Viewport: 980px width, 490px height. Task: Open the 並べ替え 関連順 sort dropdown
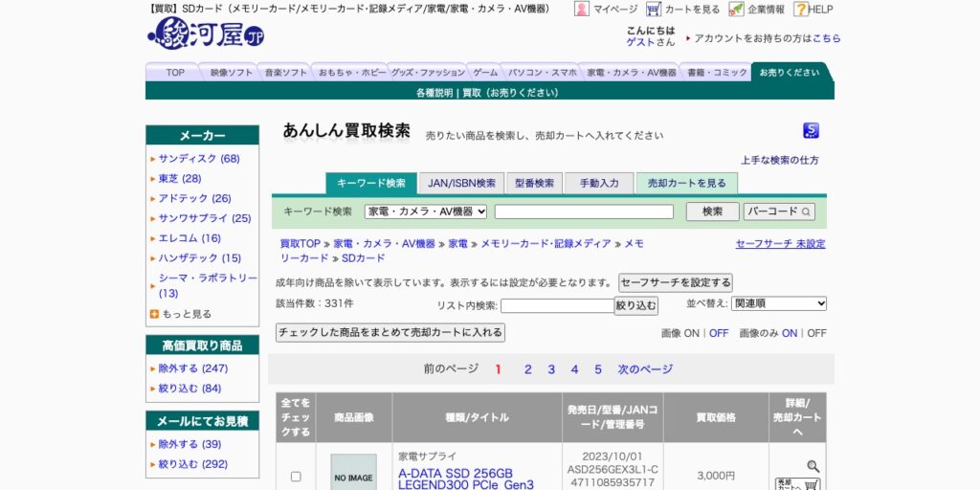[x=779, y=303]
